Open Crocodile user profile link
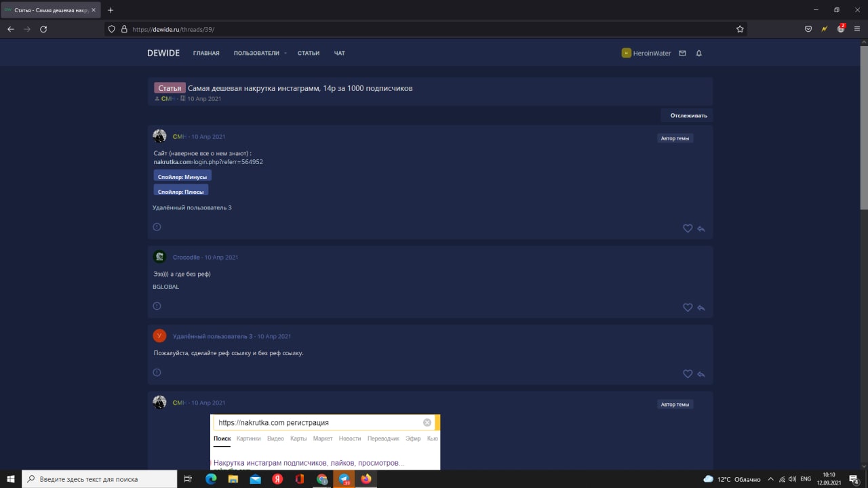The height and width of the screenshot is (488, 868). (x=186, y=258)
